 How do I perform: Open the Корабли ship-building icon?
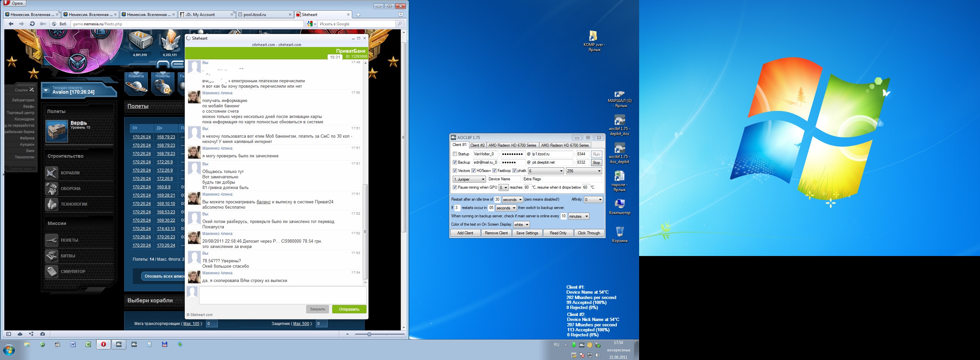coord(51,173)
